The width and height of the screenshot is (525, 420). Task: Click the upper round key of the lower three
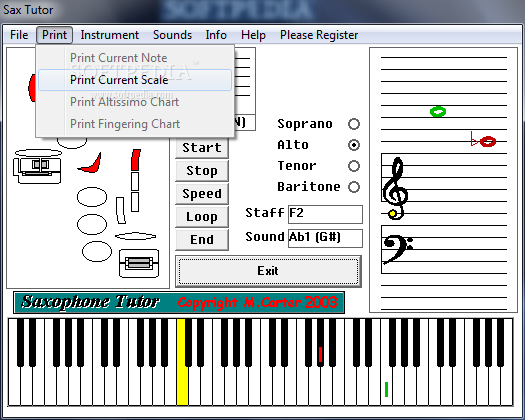(92, 197)
